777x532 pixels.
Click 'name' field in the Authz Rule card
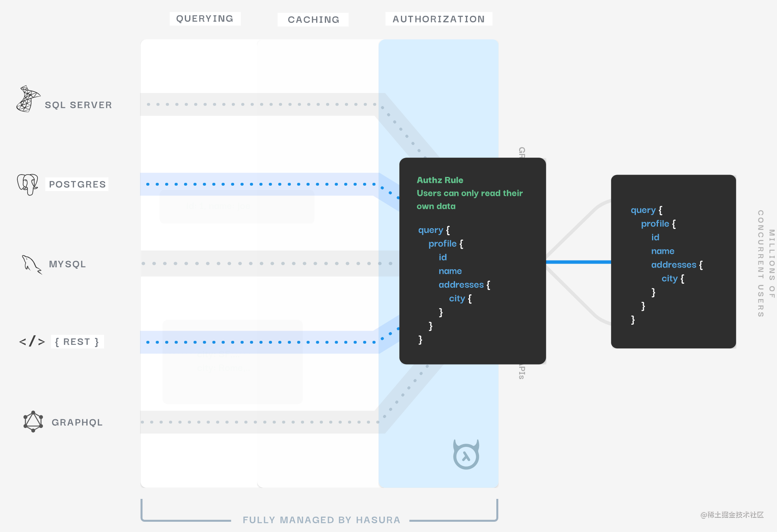(x=450, y=271)
